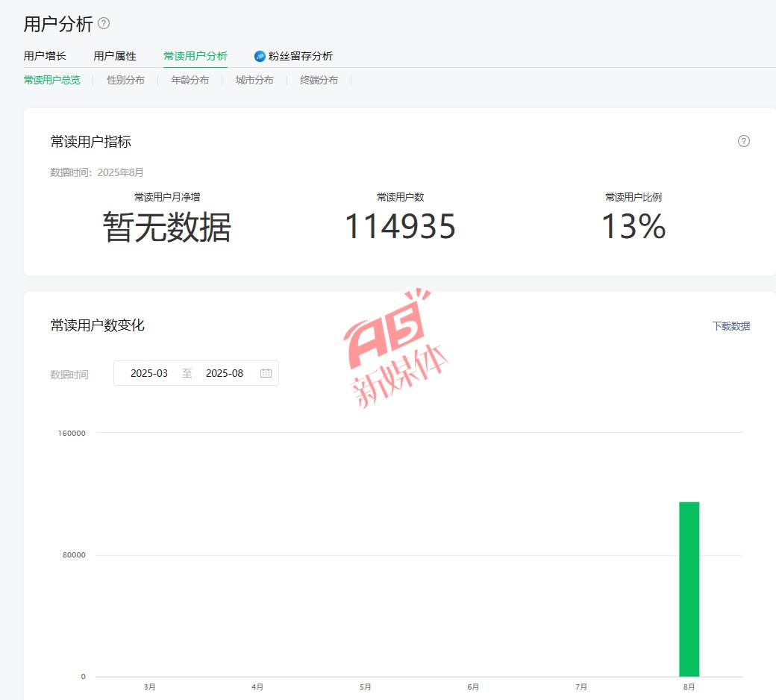
Task: Click the blue badge icon before 粉丝留存分析
Action: 260,56
